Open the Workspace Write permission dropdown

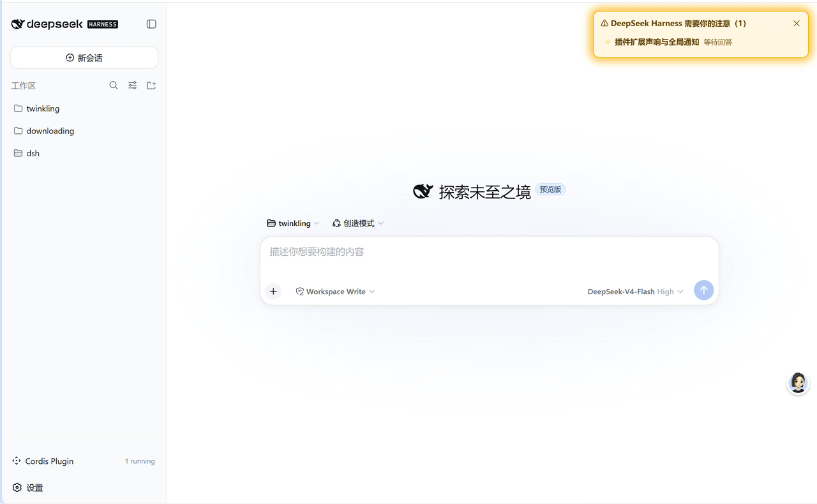click(x=335, y=292)
